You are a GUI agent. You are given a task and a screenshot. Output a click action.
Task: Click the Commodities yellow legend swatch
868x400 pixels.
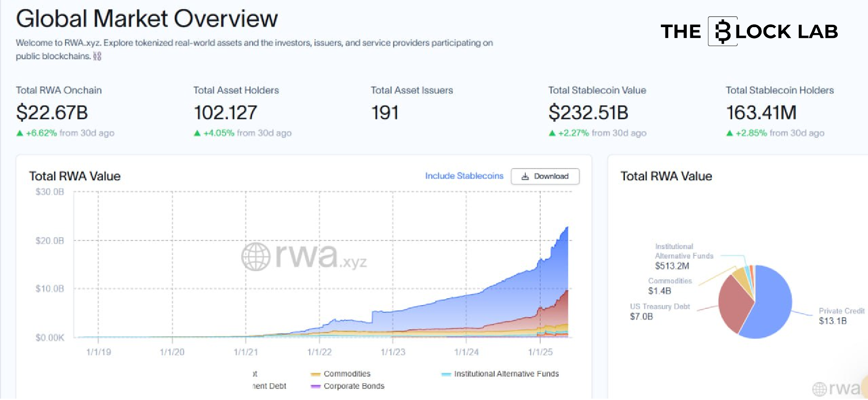pyautogui.click(x=316, y=374)
